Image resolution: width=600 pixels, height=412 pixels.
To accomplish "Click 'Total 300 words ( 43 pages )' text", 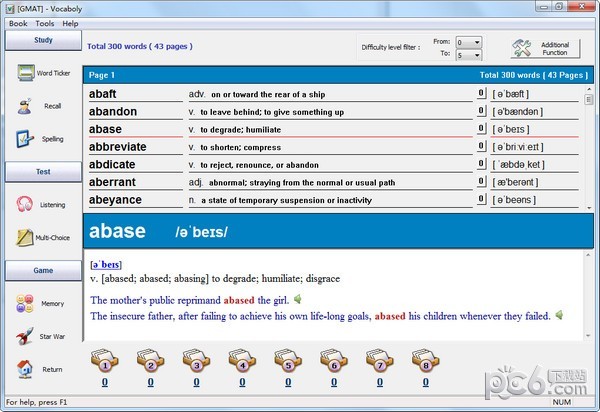I will [x=140, y=46].
